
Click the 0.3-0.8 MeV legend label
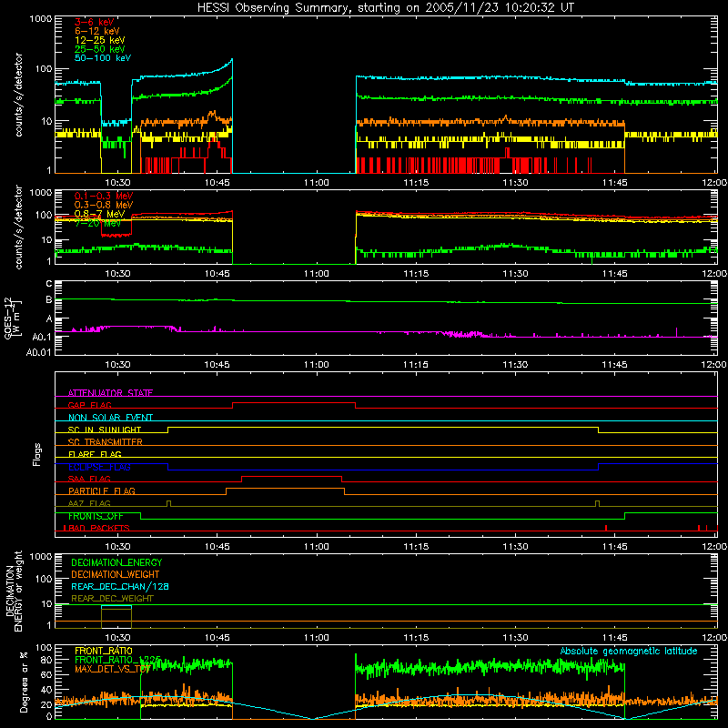coord(104,205)
